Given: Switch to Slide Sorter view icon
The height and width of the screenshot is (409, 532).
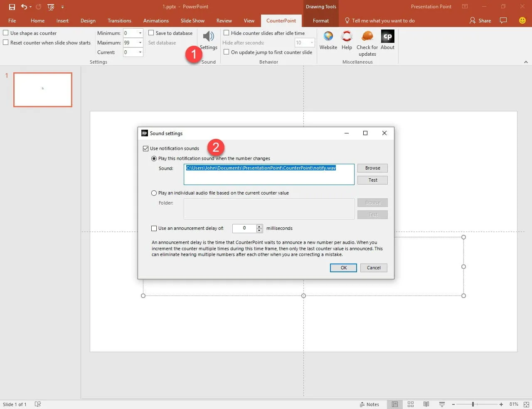Looking at the screenshot, I should 411,404.
